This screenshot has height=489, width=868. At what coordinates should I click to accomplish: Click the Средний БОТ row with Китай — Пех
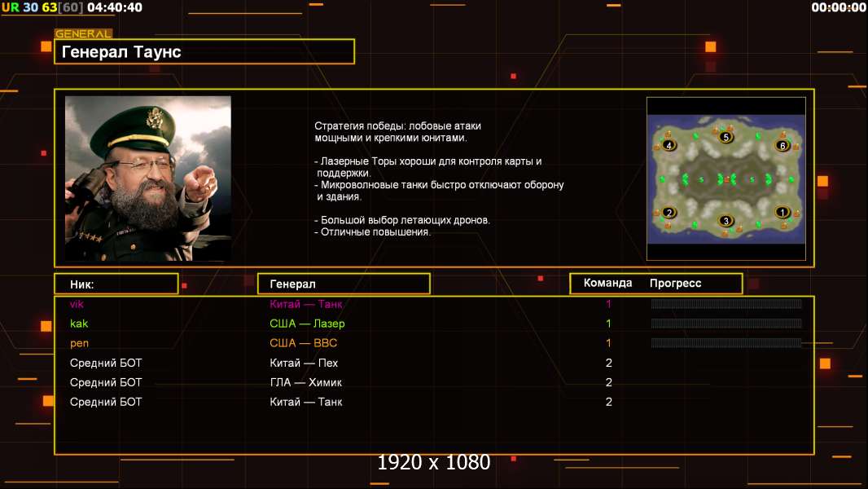[x=106, y=363]
